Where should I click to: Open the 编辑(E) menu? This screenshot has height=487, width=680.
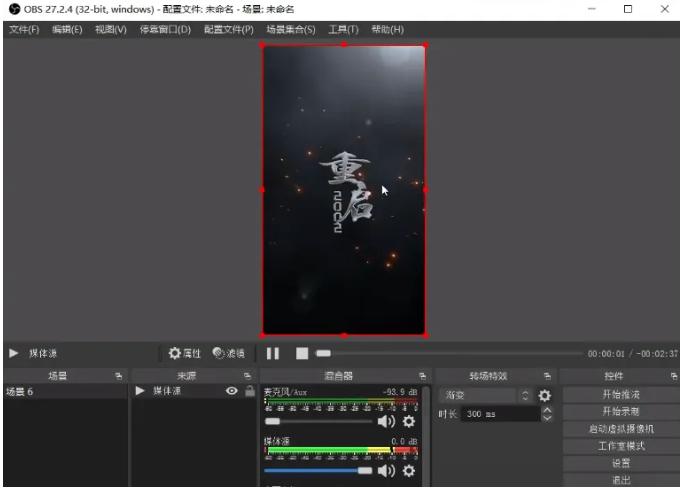pyautogui.click(x=67, y=29)
